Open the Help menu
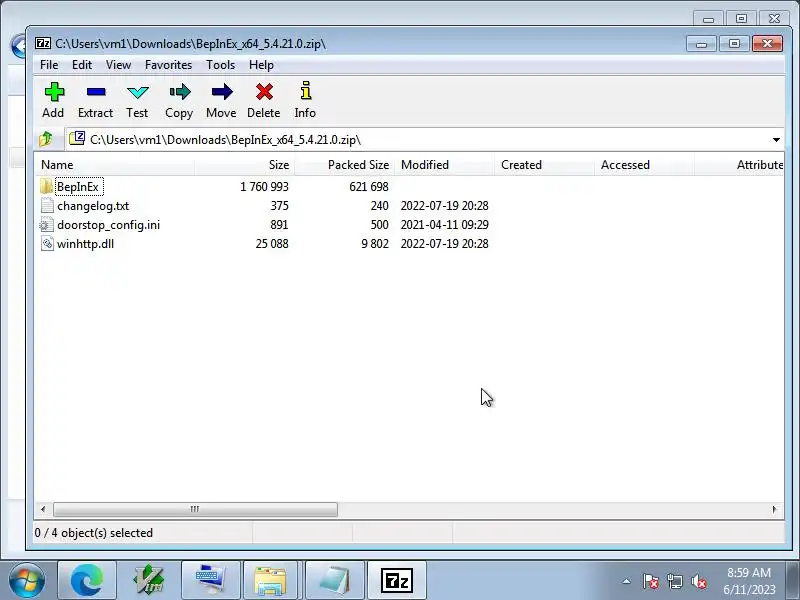800x600 pixels. pyautogui.click(x=261, y=65)
